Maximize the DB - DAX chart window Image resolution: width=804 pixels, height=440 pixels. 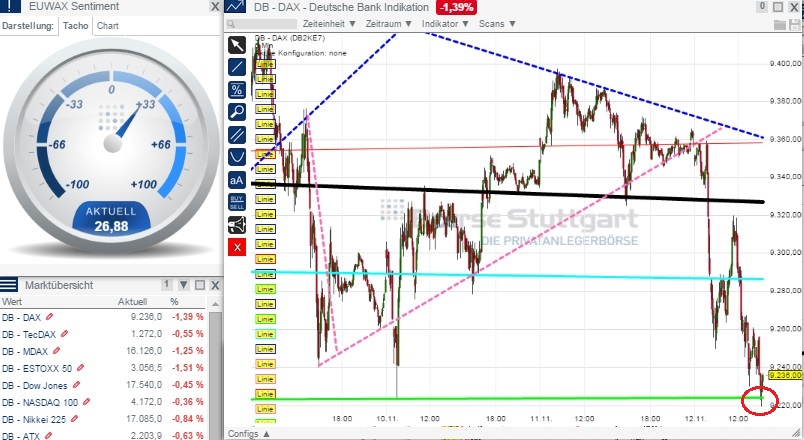point(778,7)
